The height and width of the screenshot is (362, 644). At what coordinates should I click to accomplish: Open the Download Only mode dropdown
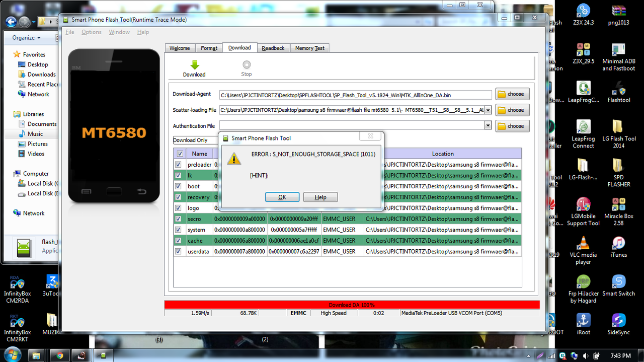point(196,140)
